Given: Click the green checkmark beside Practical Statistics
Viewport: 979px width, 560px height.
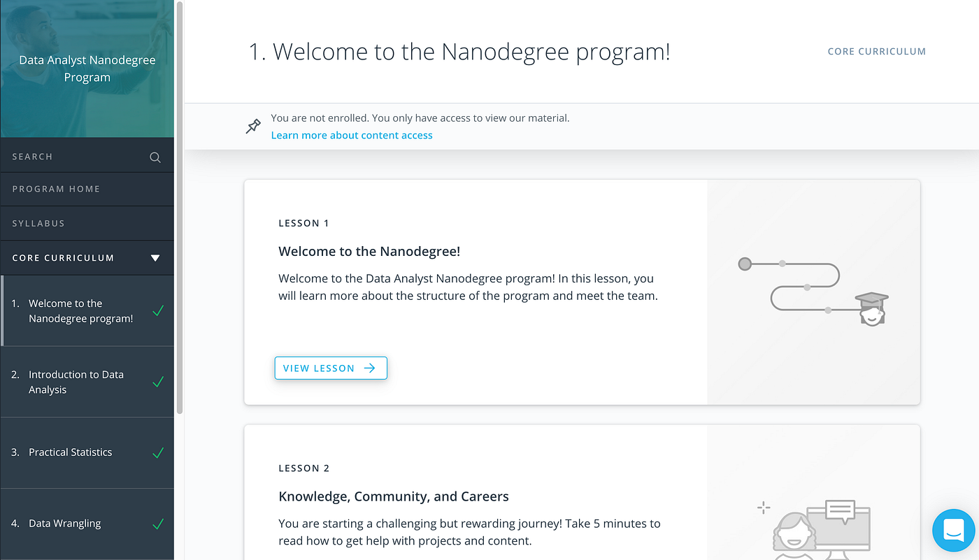Looking at the screenshot, I should [157, 452].
